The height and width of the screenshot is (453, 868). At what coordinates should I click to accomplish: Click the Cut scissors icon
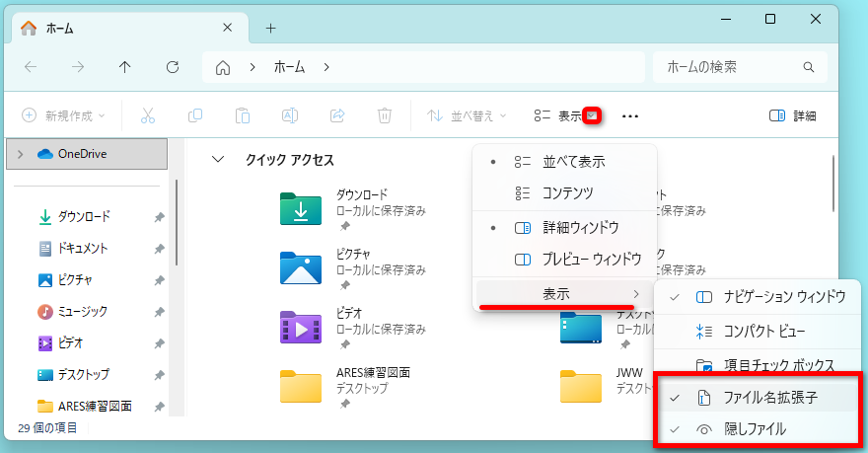pyautogui.click(x=148, y=115)
